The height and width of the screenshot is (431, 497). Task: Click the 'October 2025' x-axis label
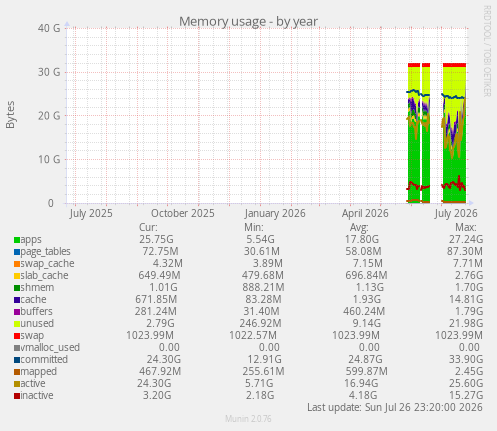pos(183,214)
